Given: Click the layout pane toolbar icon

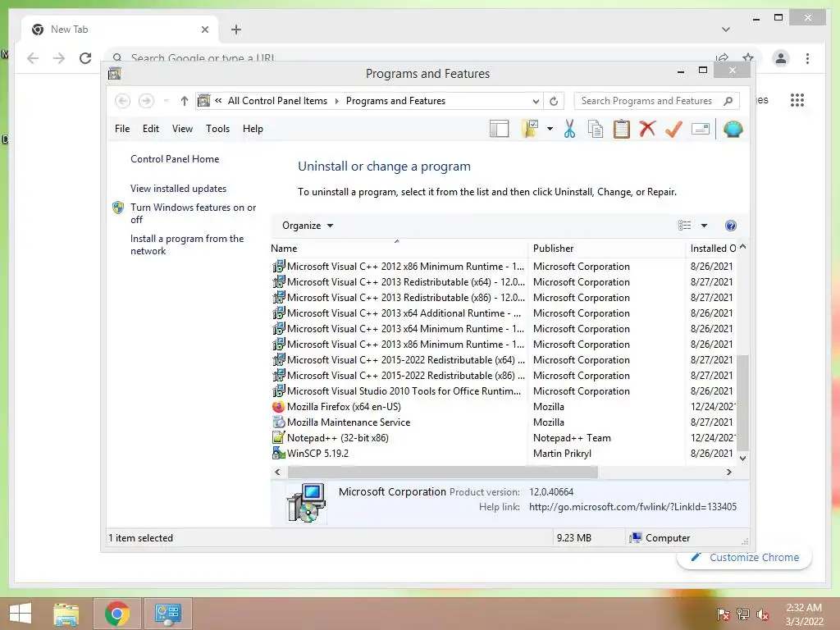Looking at the screenshot, I should pos(499,129).
